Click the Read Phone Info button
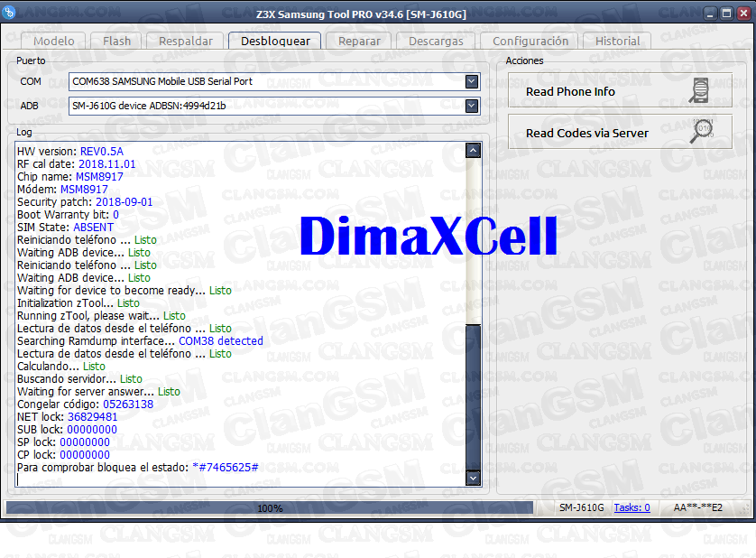Viewport: 756px width, 558px height. tap(620, 91)
